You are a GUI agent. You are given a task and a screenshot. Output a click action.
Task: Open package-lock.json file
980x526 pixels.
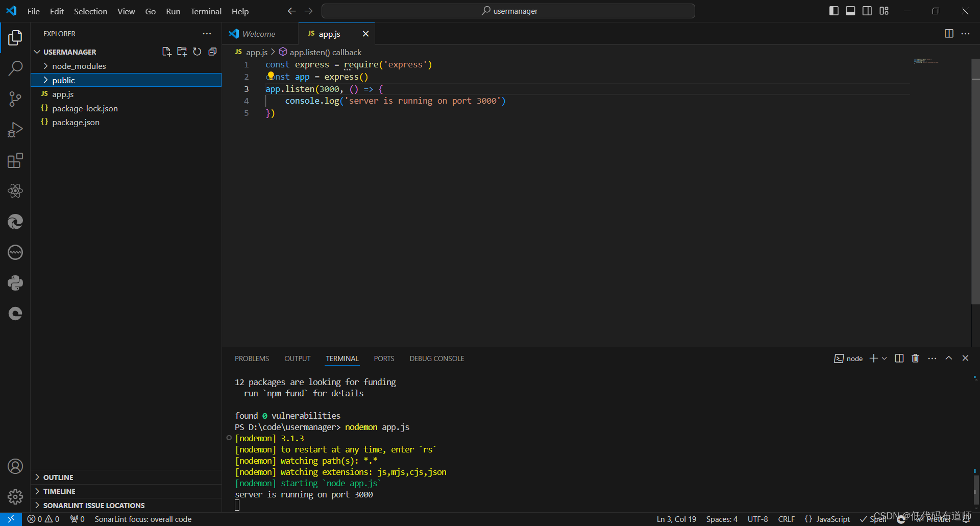(x=126, y=108)
